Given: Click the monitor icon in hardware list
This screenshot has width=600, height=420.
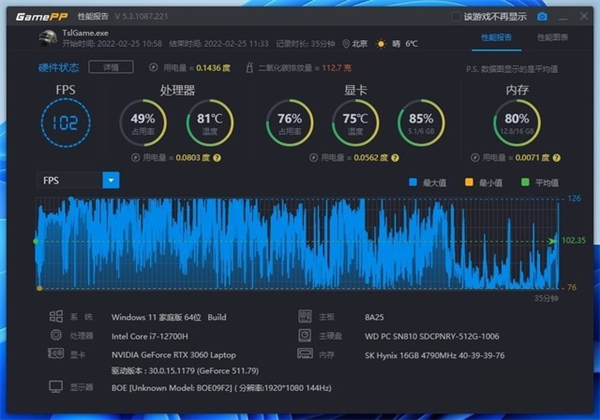Looking at the screenshot, I should pos(55,387).
